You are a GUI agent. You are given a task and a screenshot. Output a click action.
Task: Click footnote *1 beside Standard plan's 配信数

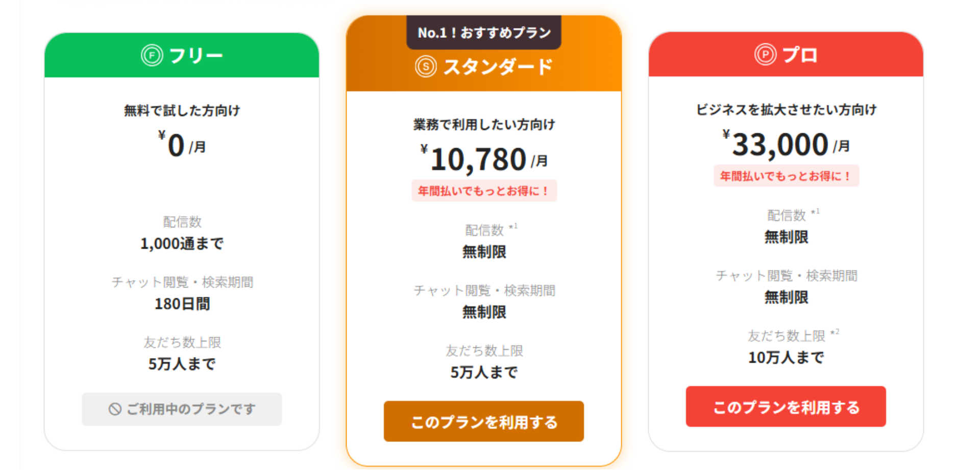pos(513,226)
